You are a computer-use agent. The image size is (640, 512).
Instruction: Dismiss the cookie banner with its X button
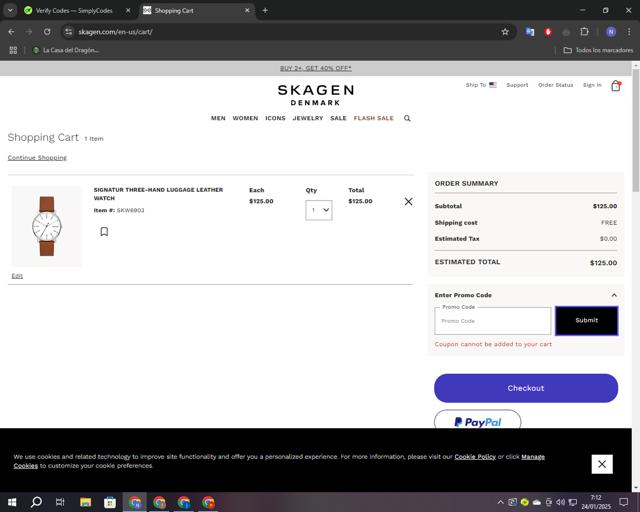[x=602, y=464]
